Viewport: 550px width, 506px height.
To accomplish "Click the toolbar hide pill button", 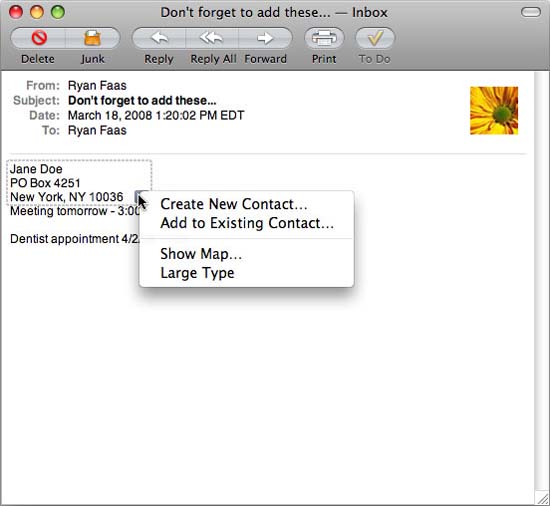I will pos(531,12).
